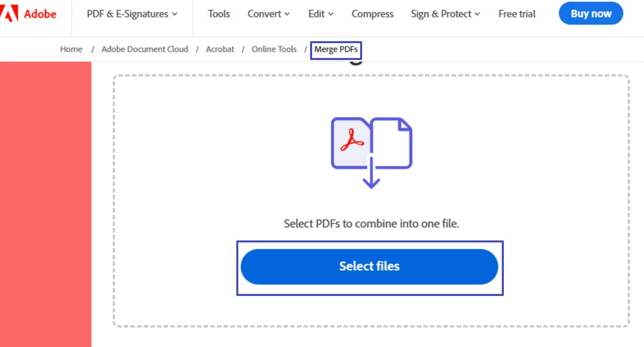Expand the Sign & Protect menu
Image resolution: width=644 pixels, height=347 pixels.
tap(444, 14)
